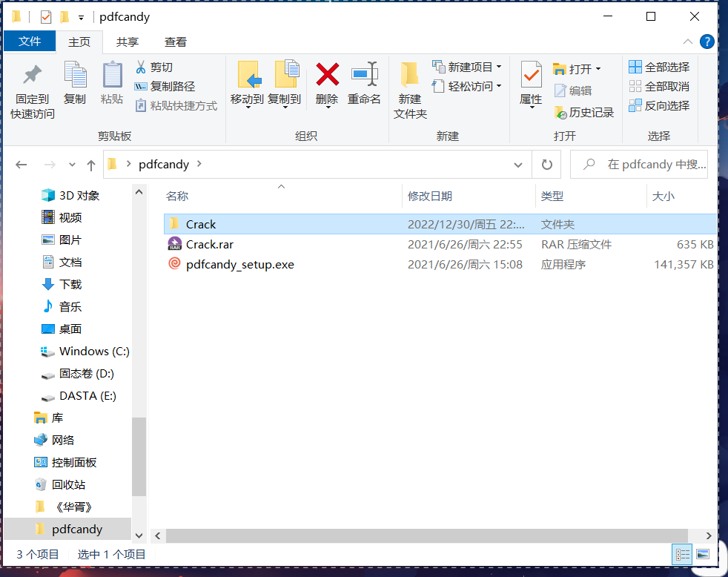
Task: Open Quick Access Toolbar customize dropdown
Action: [81, 18]
